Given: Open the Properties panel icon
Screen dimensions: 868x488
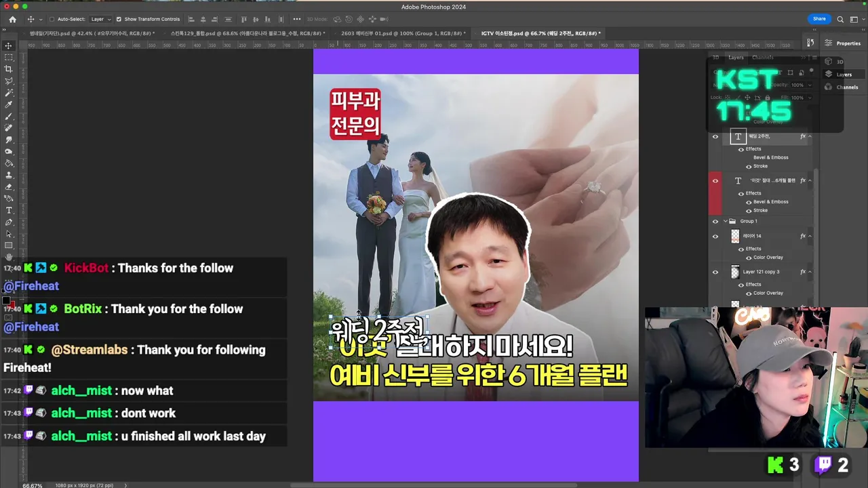Looking at the screenshot, I should [828, 43].
